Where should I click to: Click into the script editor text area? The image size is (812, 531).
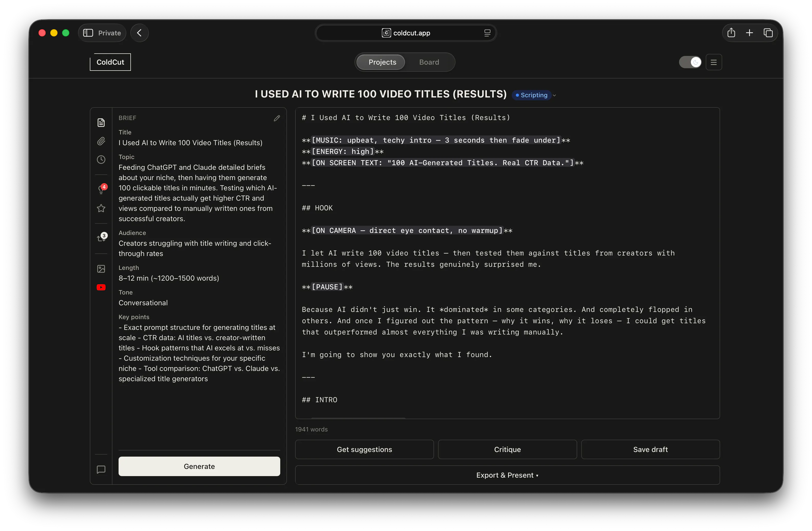(507, 263)
